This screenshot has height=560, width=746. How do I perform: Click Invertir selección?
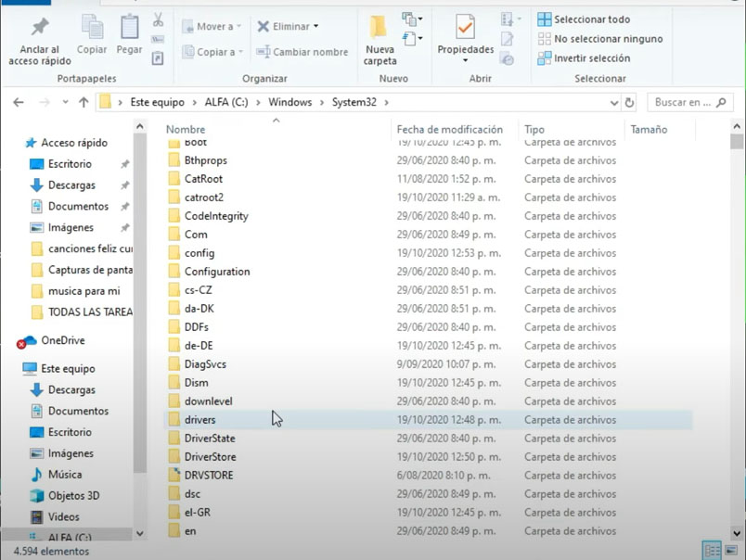(x=584, y=58)
